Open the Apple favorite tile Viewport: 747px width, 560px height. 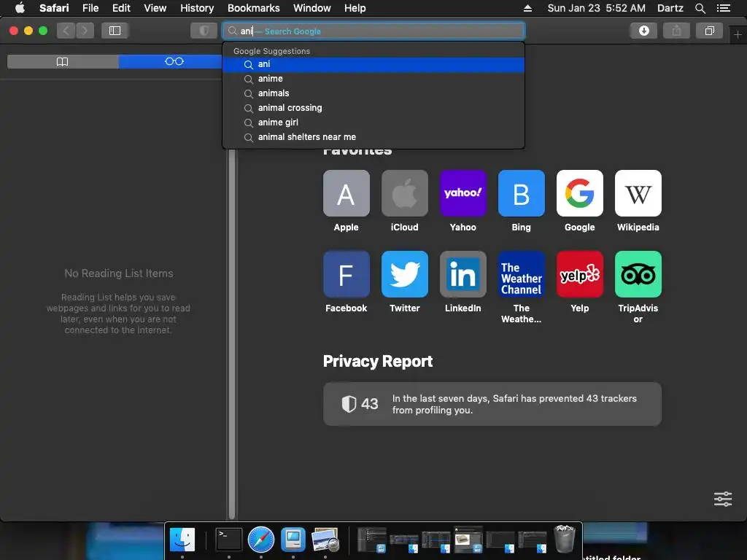(346, 193)
